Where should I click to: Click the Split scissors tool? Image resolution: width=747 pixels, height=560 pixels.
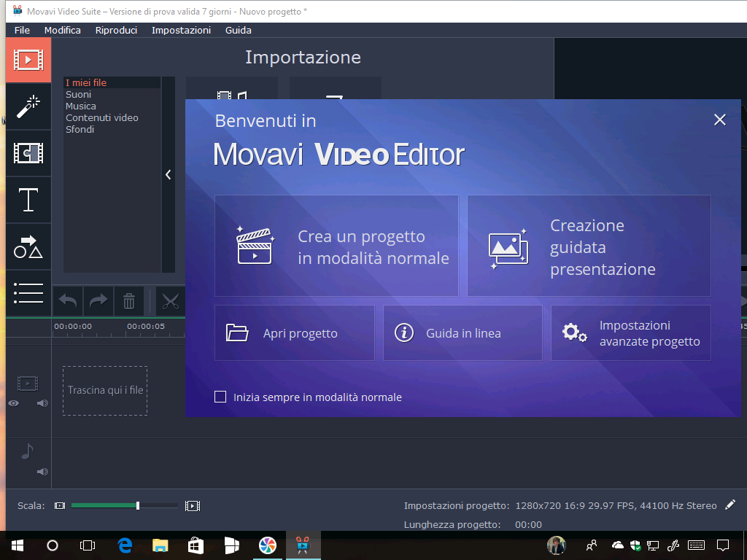tap(170, 301)
